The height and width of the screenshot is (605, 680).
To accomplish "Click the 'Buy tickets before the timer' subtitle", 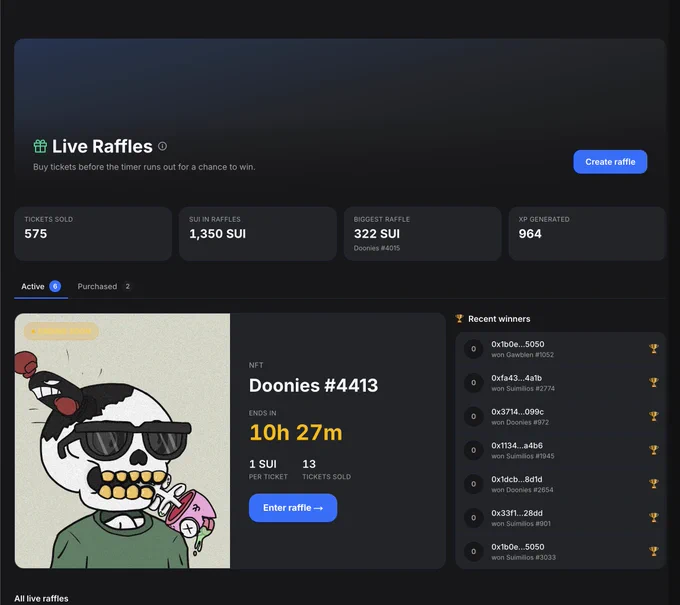I will pos(144,167).
